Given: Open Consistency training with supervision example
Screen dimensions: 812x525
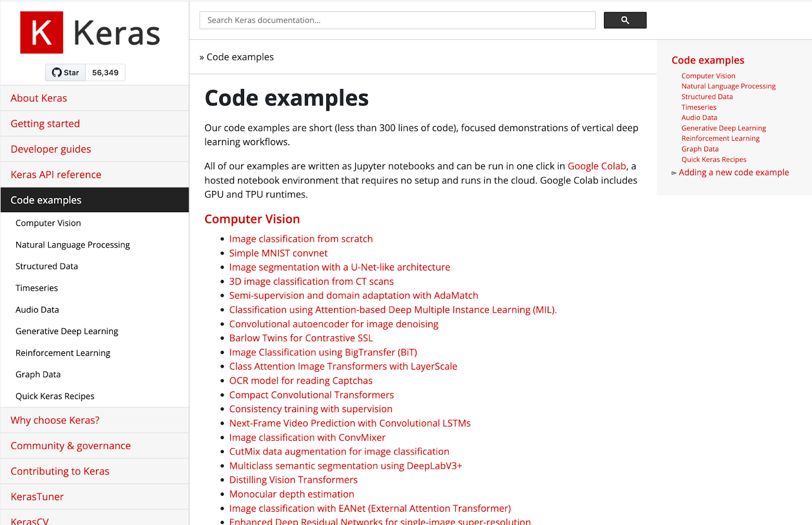Looking at the screenshot, I should [x=311, y=409].
